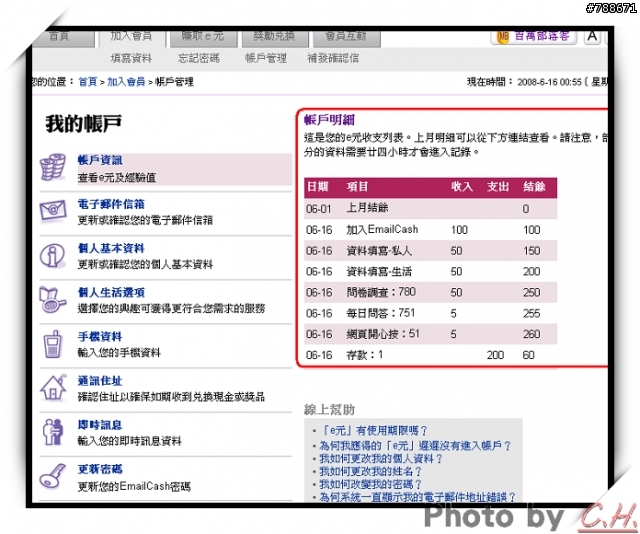Click the 帳戶明細 heading
640x534 pixels.
point(329,120)
